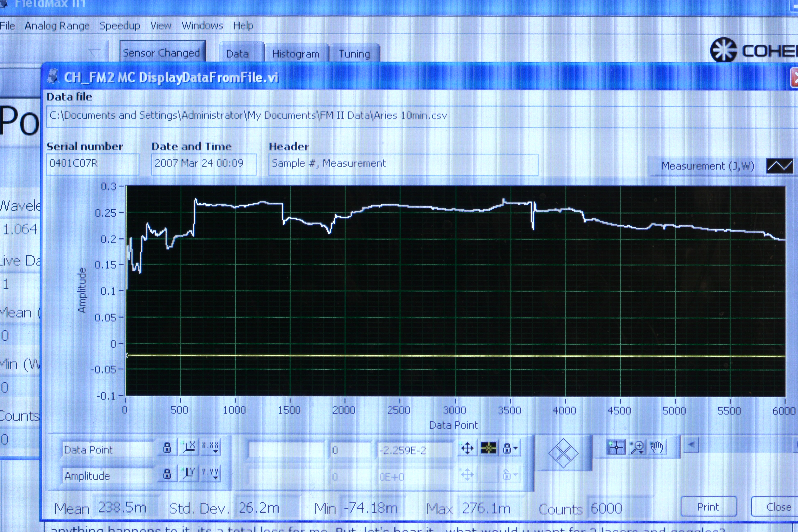Click the VI icon in DisplayDataFromFile title bar

(53, 76)
